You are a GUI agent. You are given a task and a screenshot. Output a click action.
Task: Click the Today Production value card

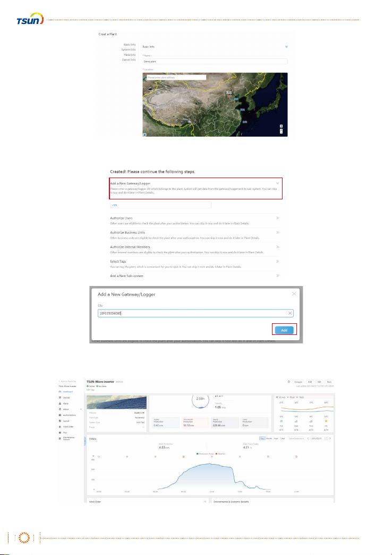[x=166, y=422]
